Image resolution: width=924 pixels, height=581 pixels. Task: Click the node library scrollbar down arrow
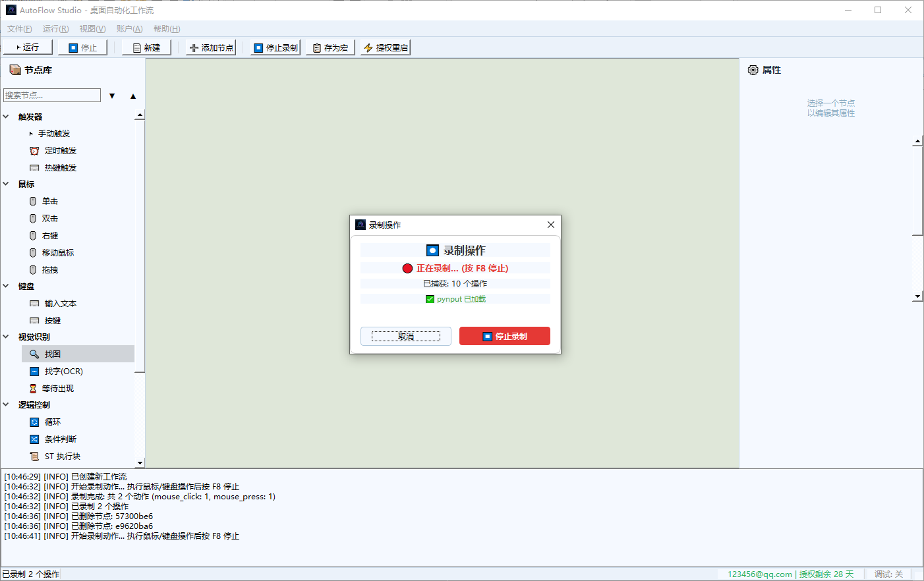[x=140, y=463]
